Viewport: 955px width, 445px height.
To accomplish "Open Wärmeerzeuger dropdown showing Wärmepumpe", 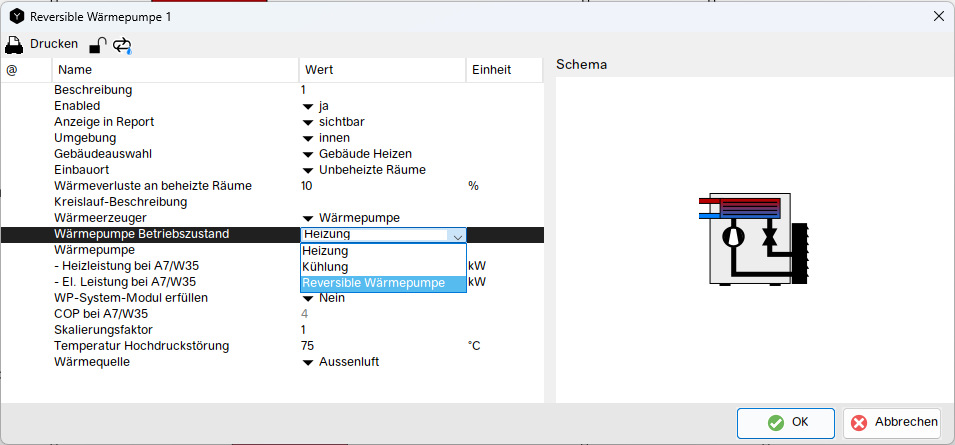I will (x=308, y=218).
